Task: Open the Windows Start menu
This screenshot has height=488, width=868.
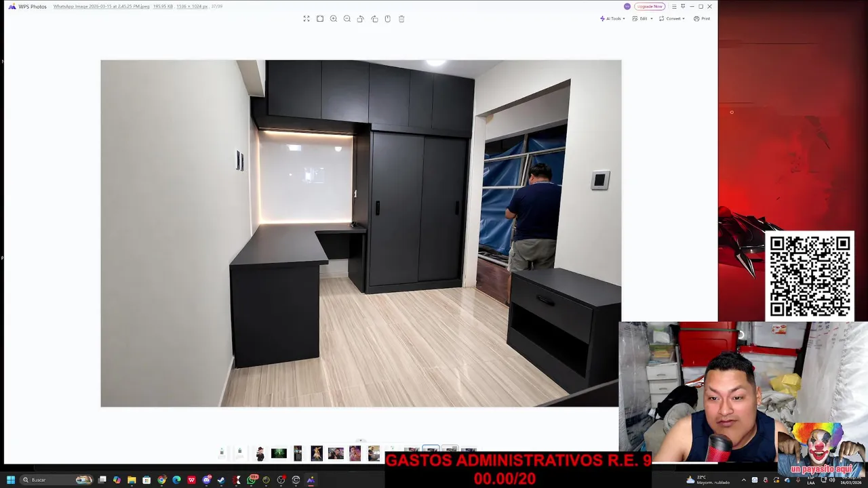Action: click(11, 480)
